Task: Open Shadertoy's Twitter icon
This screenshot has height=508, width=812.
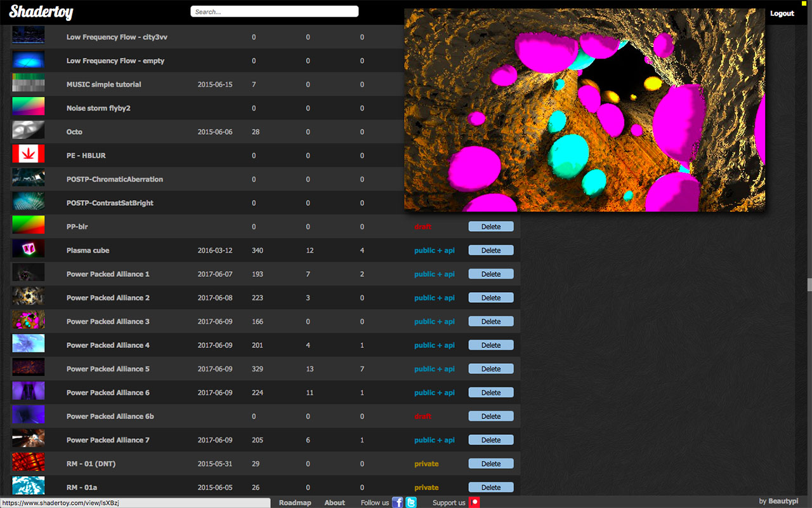Action: 411,502
